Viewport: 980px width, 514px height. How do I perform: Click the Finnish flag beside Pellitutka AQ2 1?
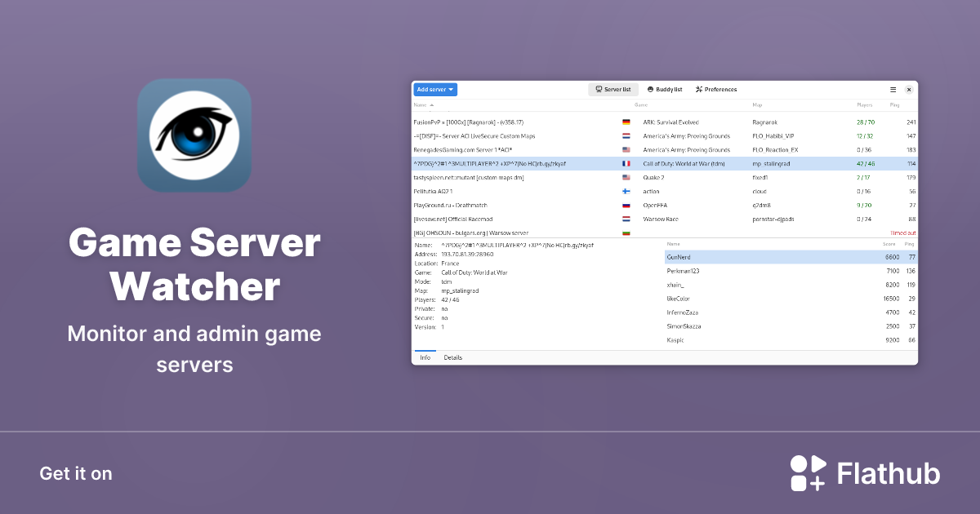tap(626, 191)
